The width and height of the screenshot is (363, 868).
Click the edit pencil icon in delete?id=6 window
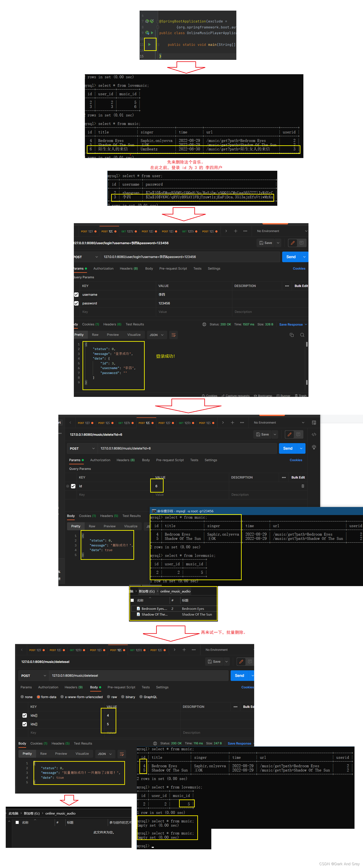(x=290, y=435)
